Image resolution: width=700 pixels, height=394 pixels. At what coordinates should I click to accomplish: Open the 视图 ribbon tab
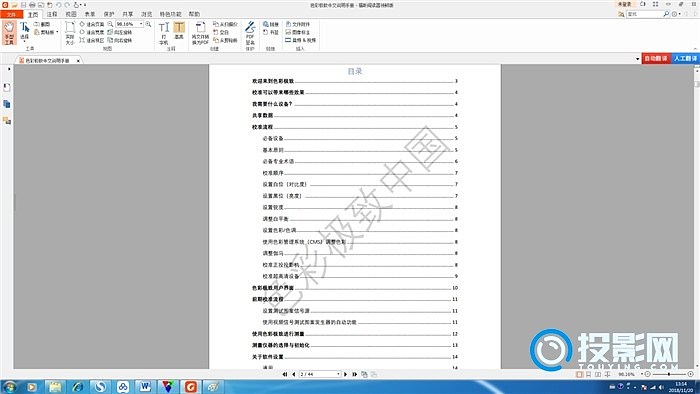(x=71, y=14)
